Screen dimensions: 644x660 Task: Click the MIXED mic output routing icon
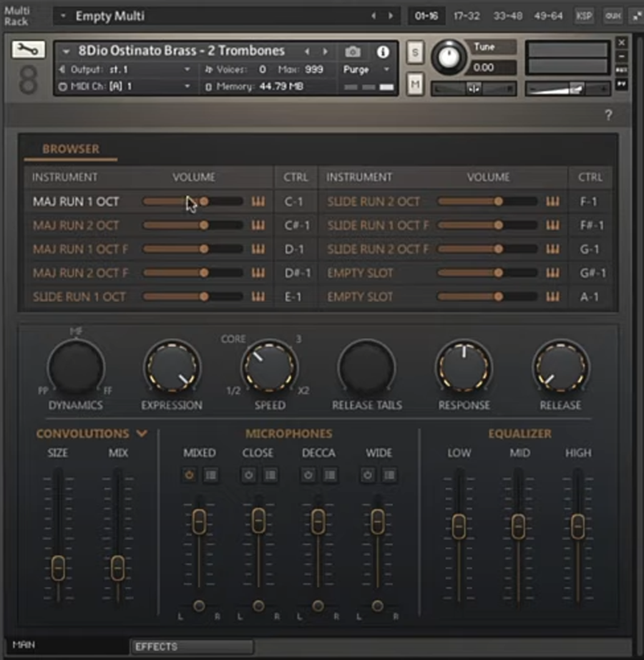[x=211, y=475]
